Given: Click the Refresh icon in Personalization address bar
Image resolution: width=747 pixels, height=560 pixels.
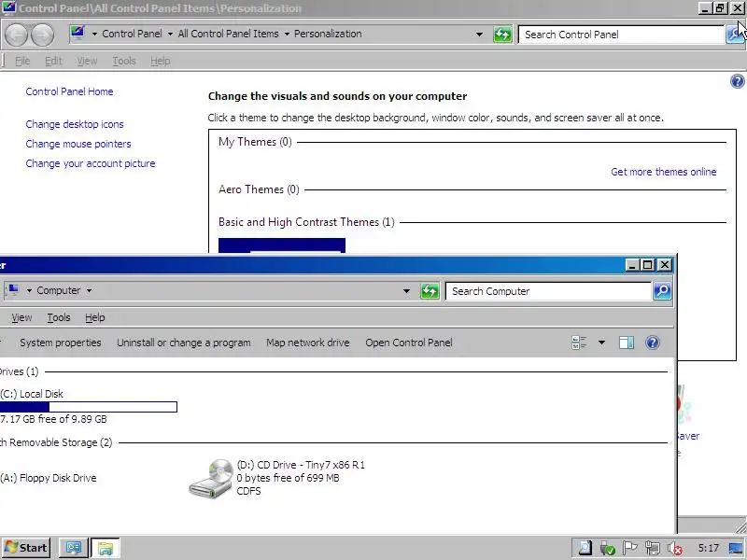Looking at the screenshot, I should [502, 35].
